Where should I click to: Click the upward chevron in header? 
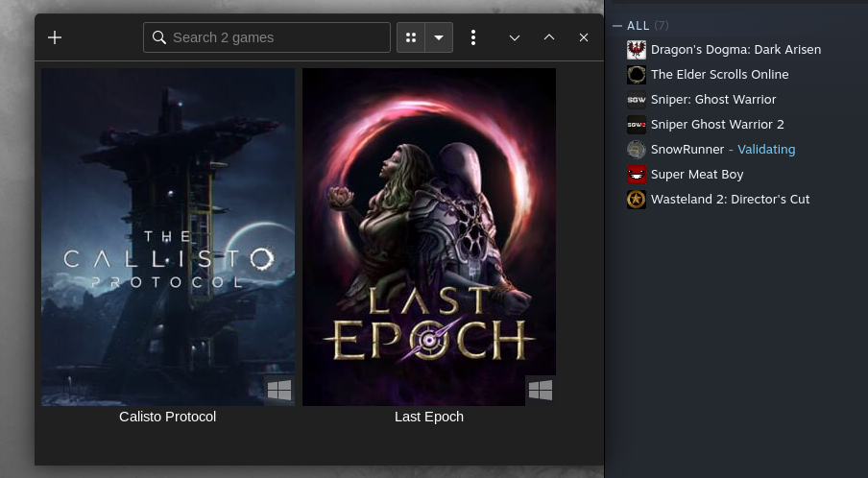point(549,37)
